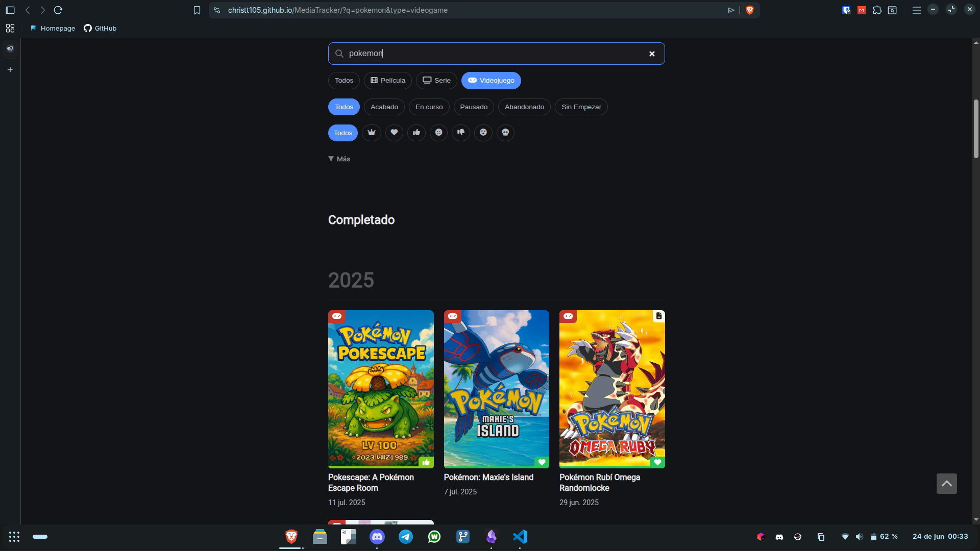
Task: Filter by Pausado status
Action: point(474,107)
